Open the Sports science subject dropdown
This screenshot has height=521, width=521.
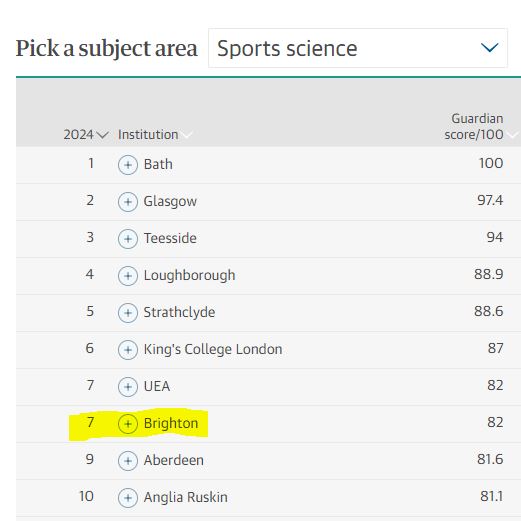pos(358,48)
